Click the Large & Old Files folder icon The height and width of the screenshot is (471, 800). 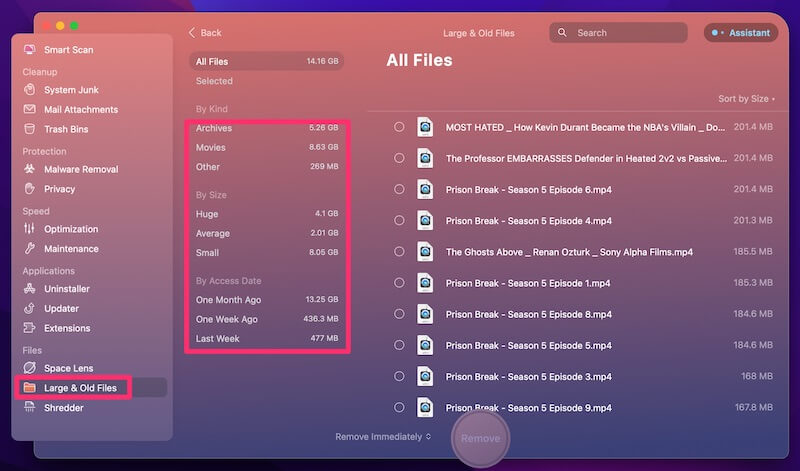30,388
